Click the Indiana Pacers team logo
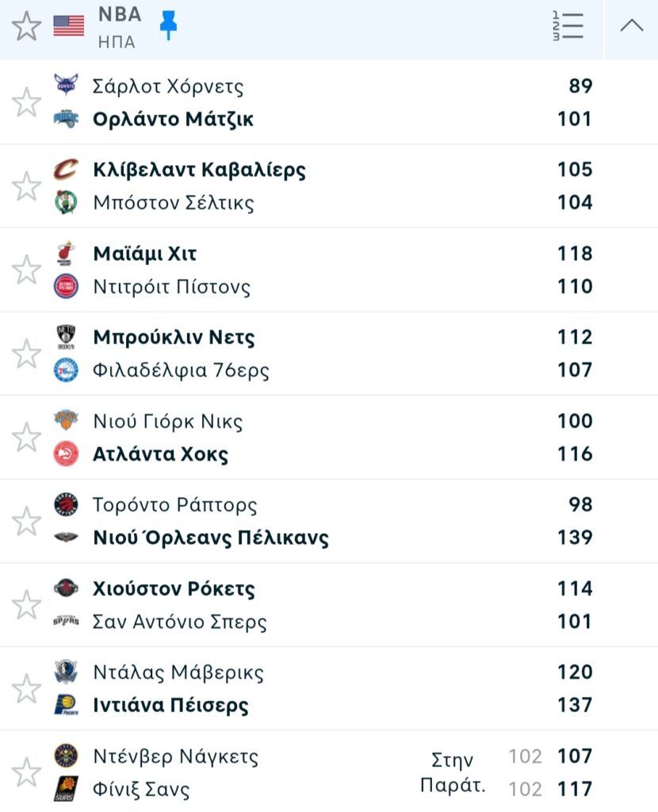 point(67,705)
